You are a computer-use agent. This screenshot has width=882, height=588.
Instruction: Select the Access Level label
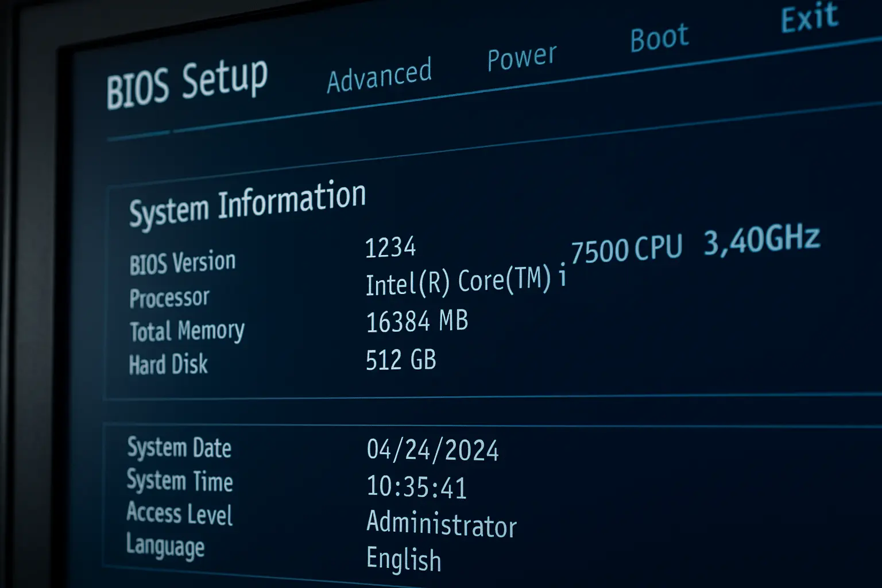point(179,513)
